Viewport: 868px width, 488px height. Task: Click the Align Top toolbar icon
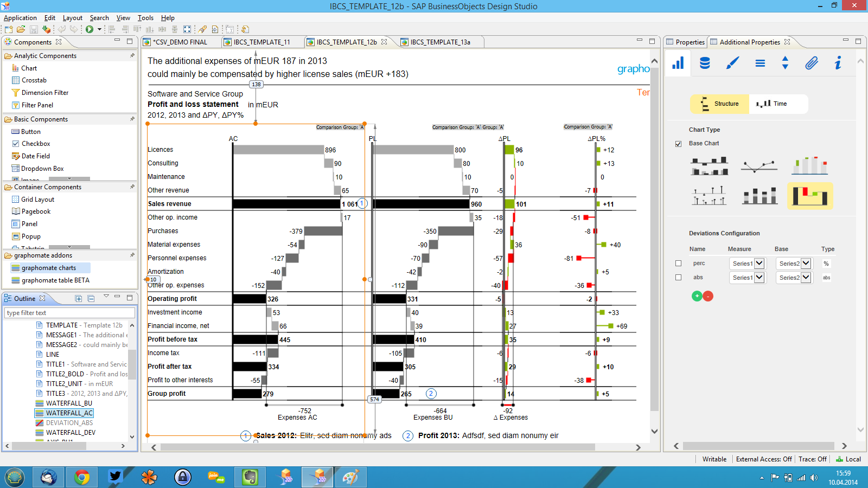(x=137, y=29)
